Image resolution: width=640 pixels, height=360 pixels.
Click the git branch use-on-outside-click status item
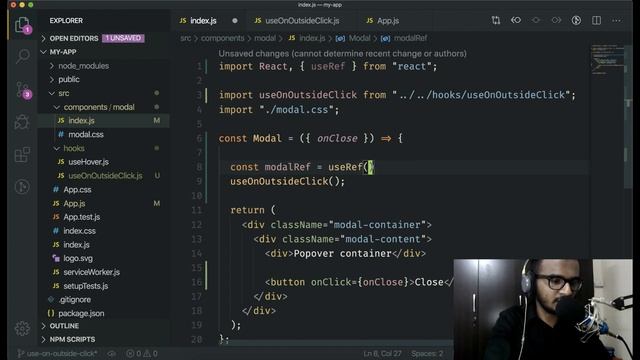tap(58, 353)
